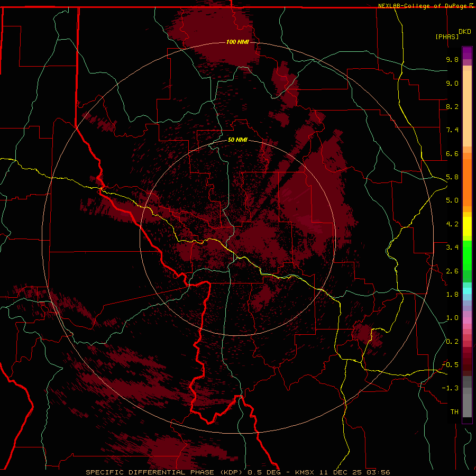Screen dimensions: 476x476
Task: Click the 0.2 value on the legend
Action: pos(452,342)
